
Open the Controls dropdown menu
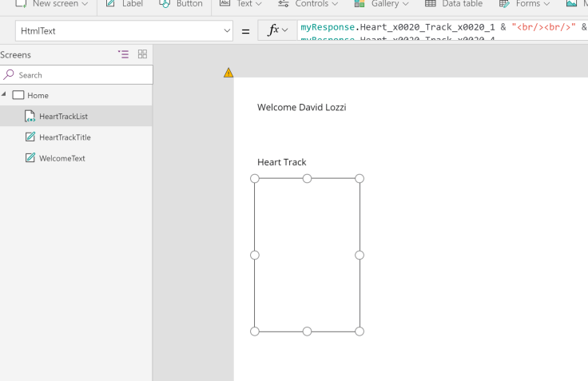tap(308, 4)
